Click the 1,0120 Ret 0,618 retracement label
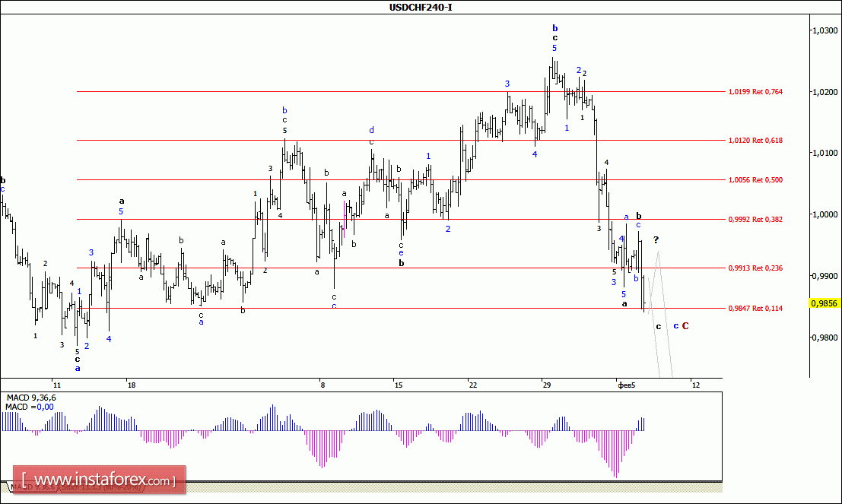842x504 pixels. [755, 141]
